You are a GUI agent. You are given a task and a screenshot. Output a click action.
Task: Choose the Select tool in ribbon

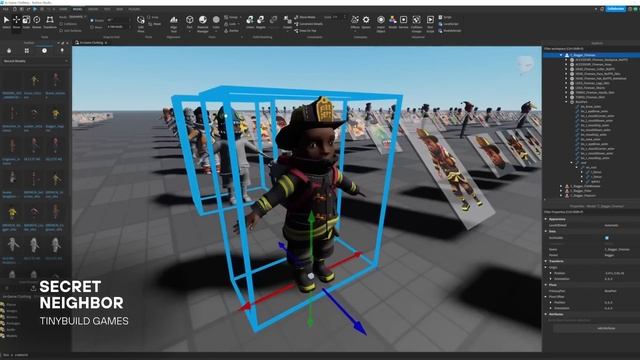click(x=6, y=22)
